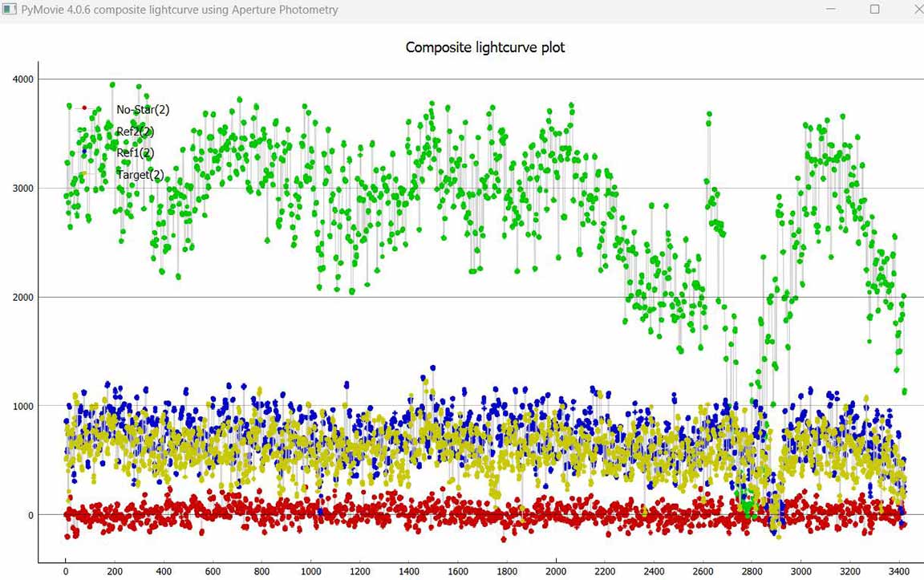Maximize the composite lightcurve window
The width and height of the screenshot is (924, 580).
coord(874,10)
